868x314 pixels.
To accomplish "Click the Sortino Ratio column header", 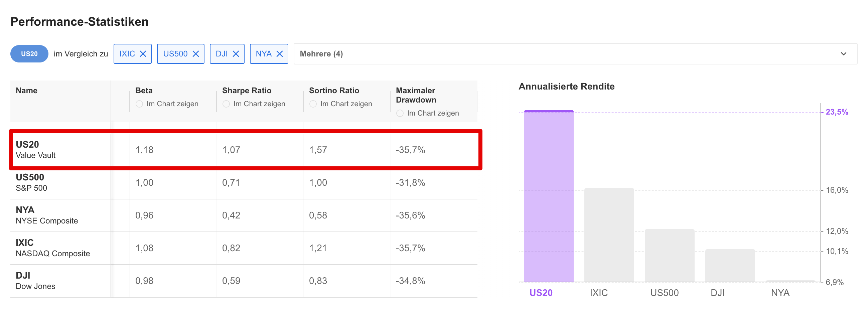I will [334, 91].
